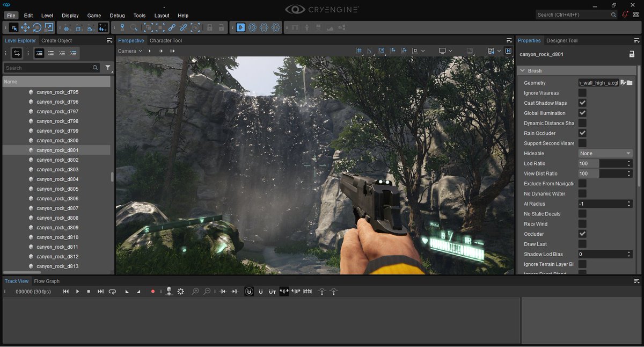Uncheck Rain Occluder checkbox

tap(582, 133)
